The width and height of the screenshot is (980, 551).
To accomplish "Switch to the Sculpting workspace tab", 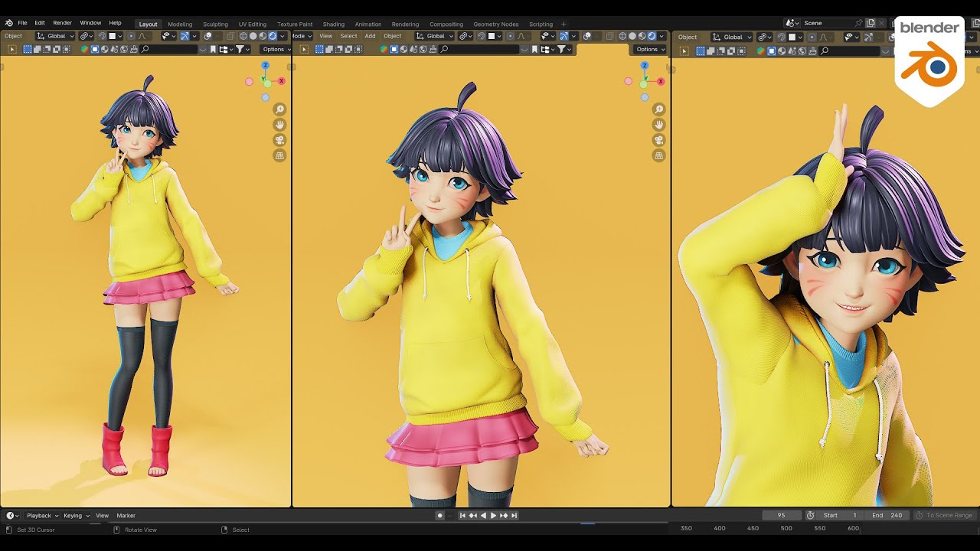I will point(215,24).
